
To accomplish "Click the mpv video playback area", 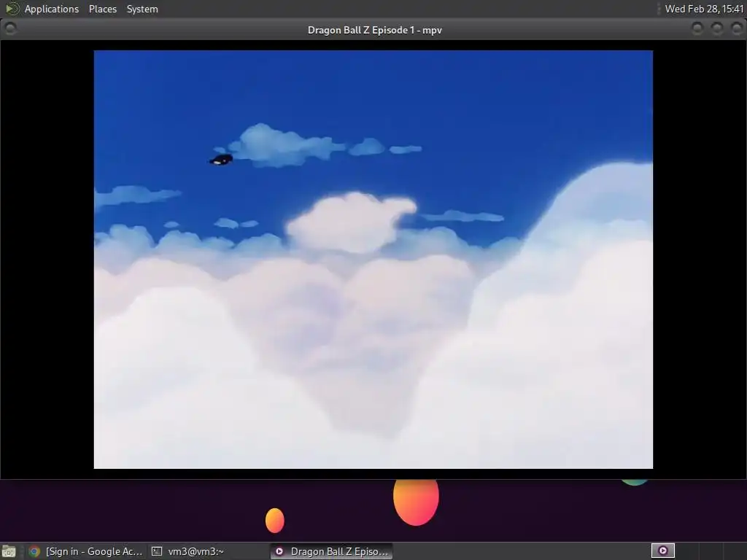I will point(373,260).
